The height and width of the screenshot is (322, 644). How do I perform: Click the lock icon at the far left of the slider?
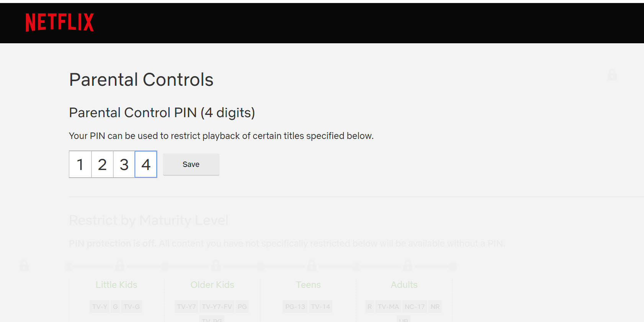tap(24, 266)
